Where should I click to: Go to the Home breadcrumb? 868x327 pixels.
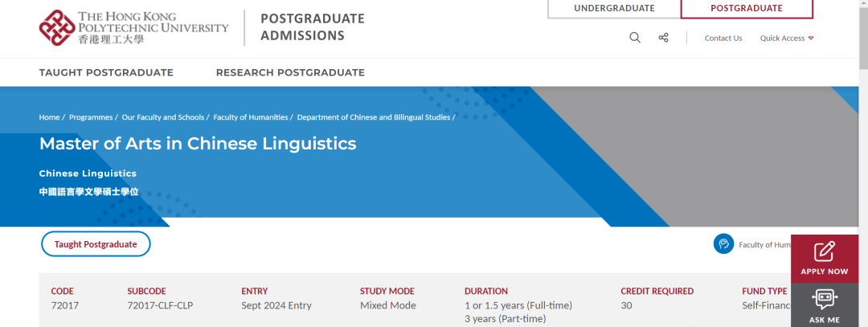(x=49, y=117)
